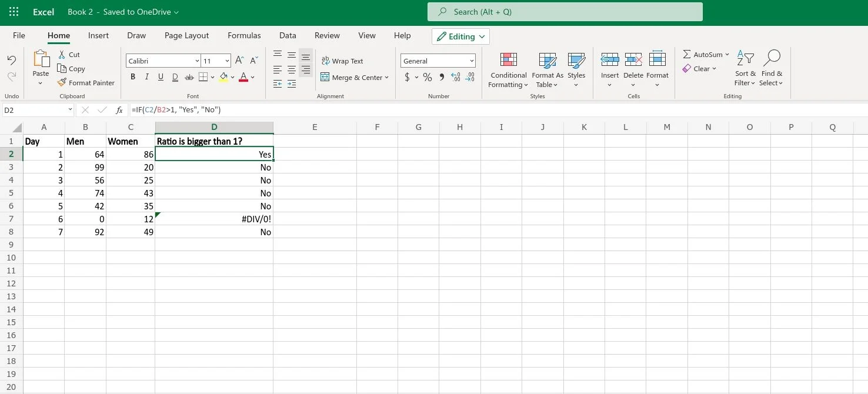Toggle Bottom Align vertical alignment
The image size is (868, 394).
coord(306,56)
